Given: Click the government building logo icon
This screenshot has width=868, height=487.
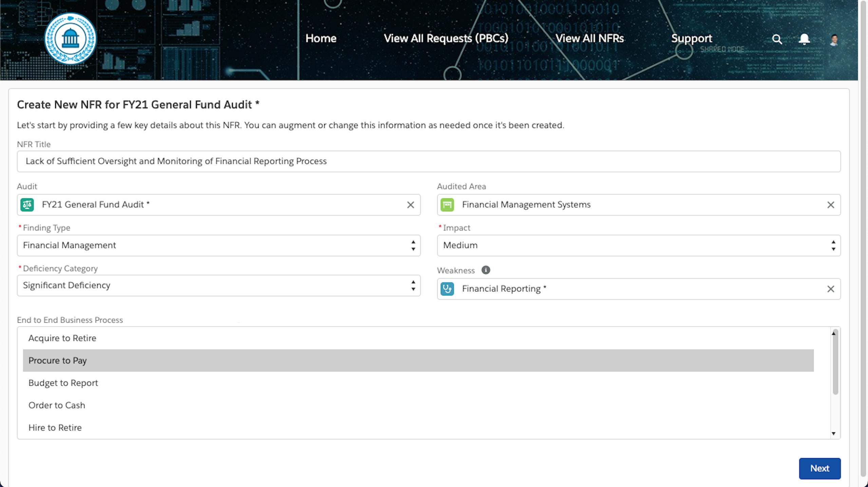Looking at the screenshot, I should click(70, 38).
